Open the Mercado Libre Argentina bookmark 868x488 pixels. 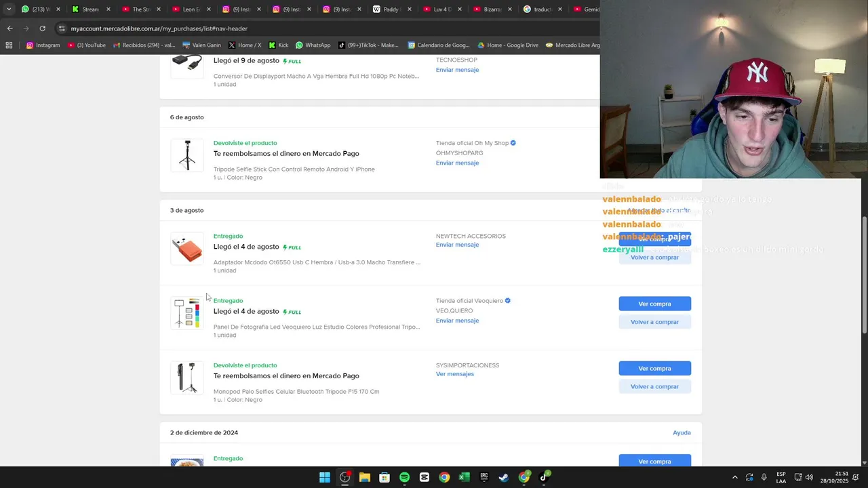click(572, 45)
